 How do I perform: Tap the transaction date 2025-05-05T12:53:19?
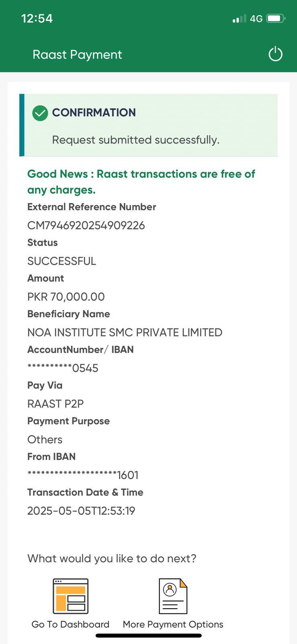pyautogui.click(x=81, y=511)
